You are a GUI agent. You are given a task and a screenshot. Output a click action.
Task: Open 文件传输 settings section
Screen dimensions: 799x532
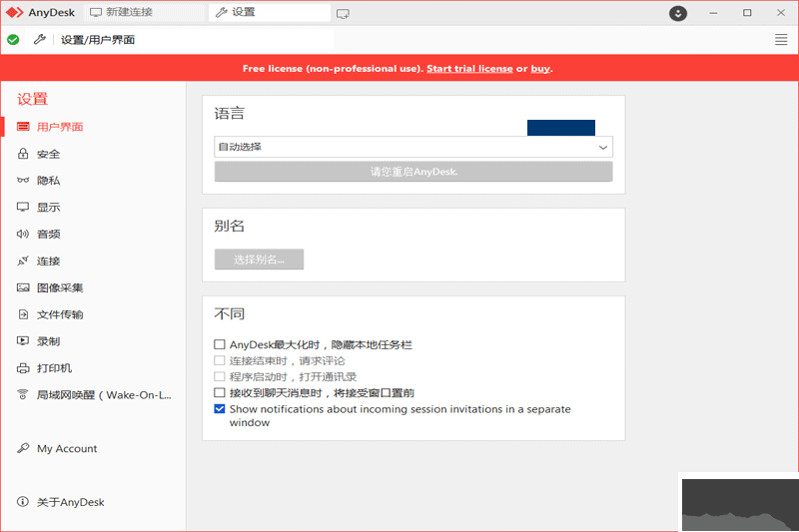pos(60,314)
